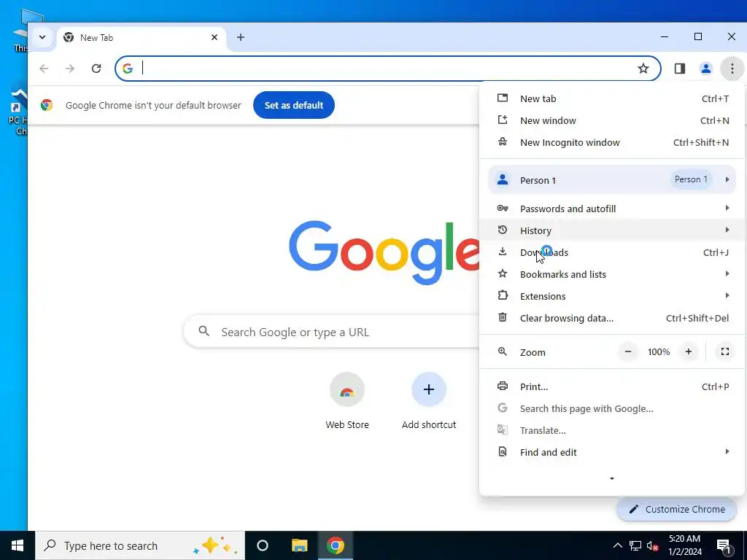The image size is (747, 560).
Task: Click the key icon beside Passwords and autofill
Action: pos(502,208)
